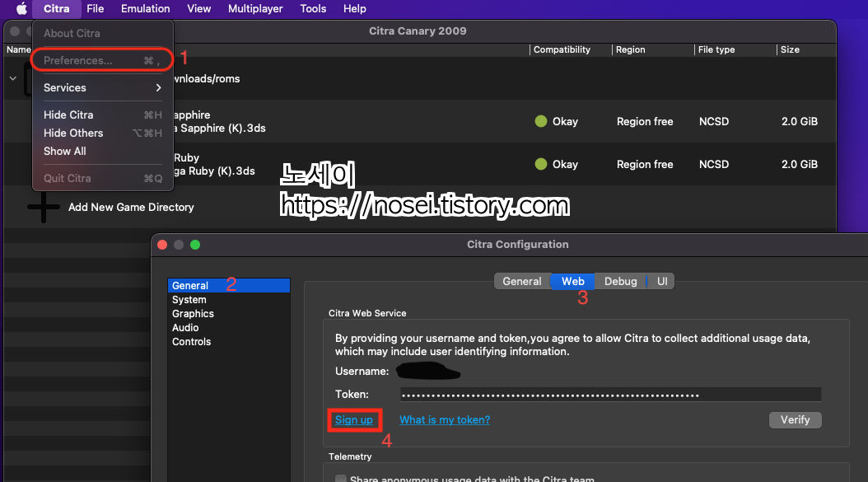
Task: Open the View menu
Action: coord(198,8)
